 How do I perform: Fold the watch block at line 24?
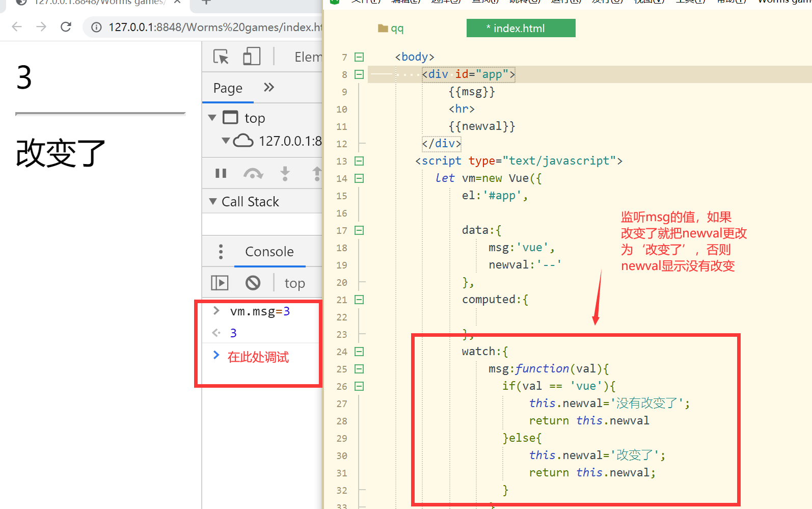pyautogui.click(x=359, y=352)
